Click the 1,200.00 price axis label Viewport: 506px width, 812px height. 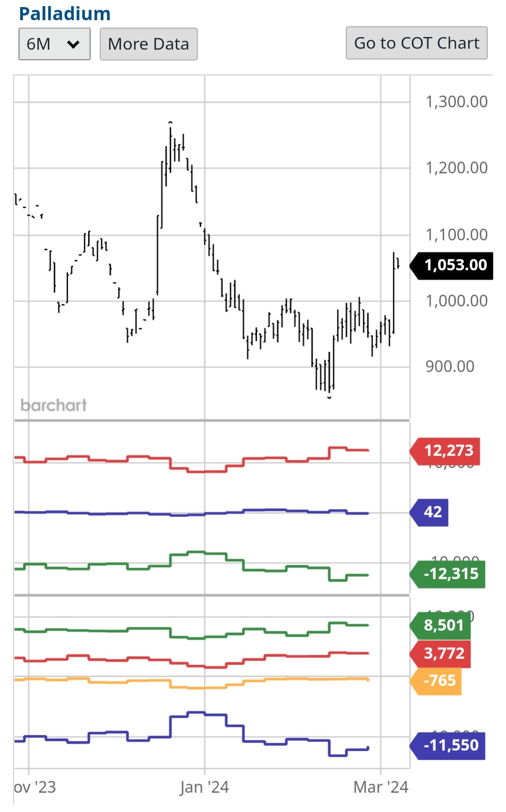pyautogui.click(x=456, y=168)
